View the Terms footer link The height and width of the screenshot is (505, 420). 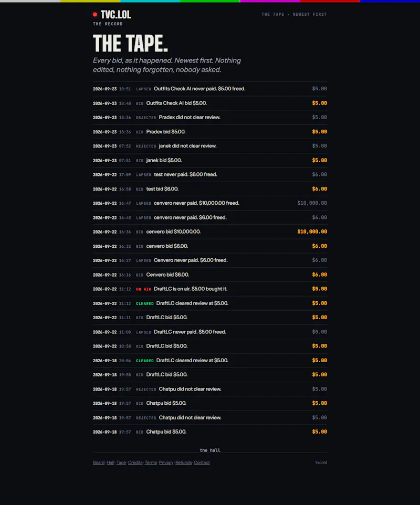tap(151, 462)
